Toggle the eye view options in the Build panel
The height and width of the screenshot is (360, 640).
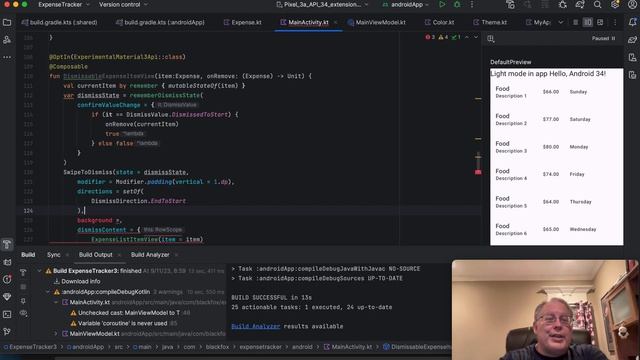[23, 313]
